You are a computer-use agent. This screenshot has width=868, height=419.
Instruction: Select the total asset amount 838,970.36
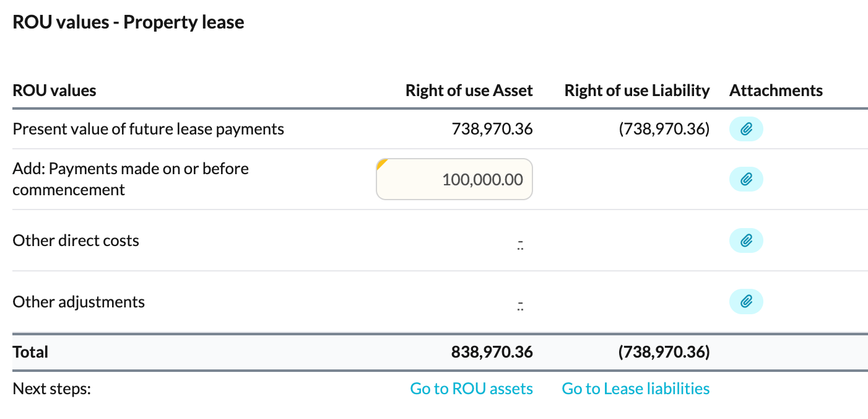[x=492, y=353]
